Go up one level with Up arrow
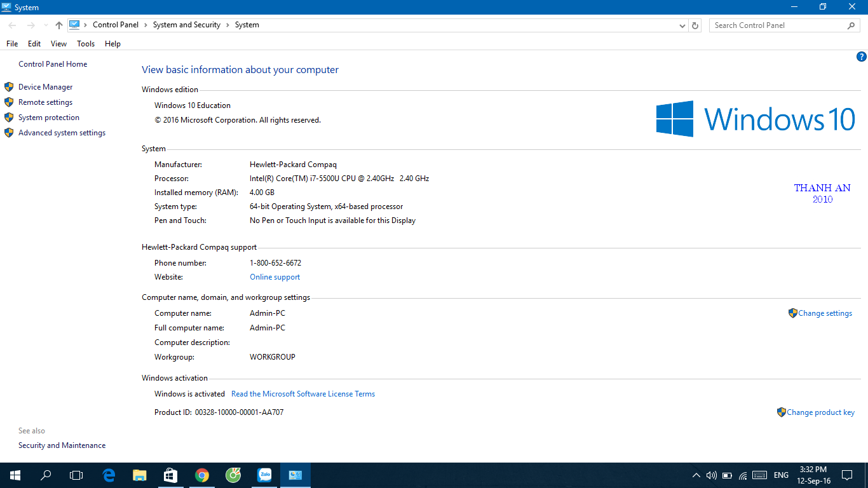Image resolution: width=868 pixels, height=488 pixels. (59, 25)
